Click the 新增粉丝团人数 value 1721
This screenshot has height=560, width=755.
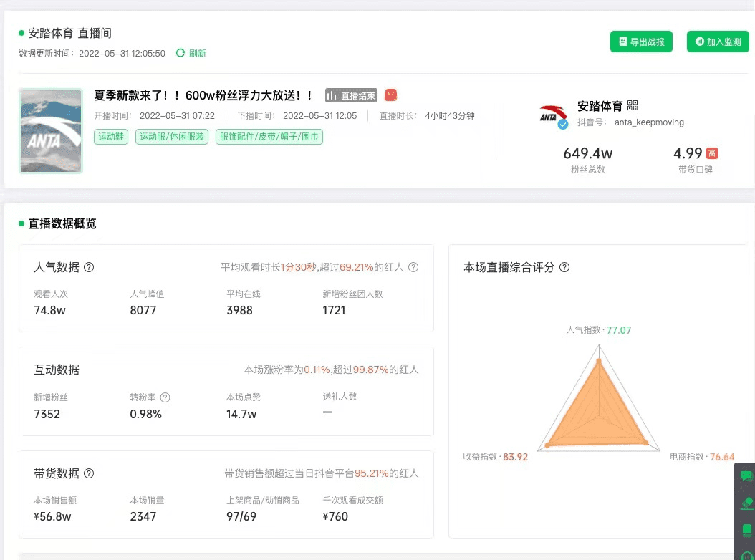click(x=335, y=310)
